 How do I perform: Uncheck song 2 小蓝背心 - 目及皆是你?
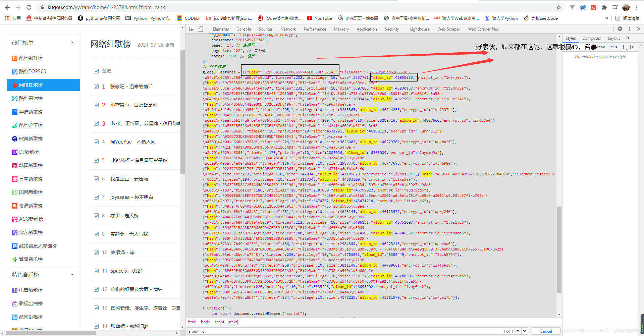pos(96,105)
